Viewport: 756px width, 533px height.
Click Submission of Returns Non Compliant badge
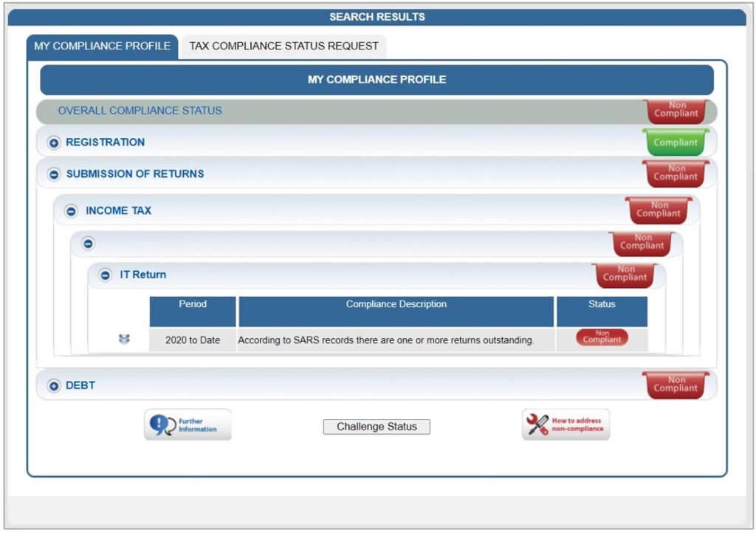[x=676, y=173]
